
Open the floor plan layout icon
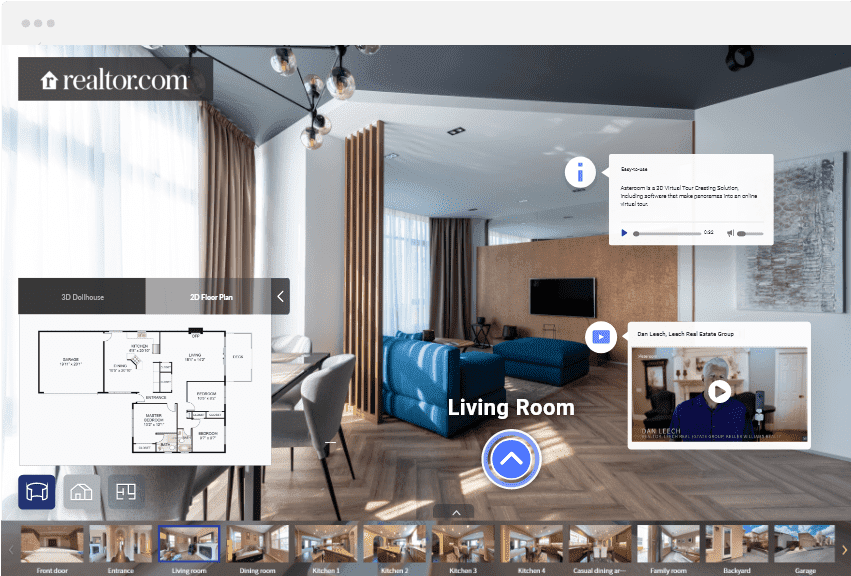tap(125, 491)
